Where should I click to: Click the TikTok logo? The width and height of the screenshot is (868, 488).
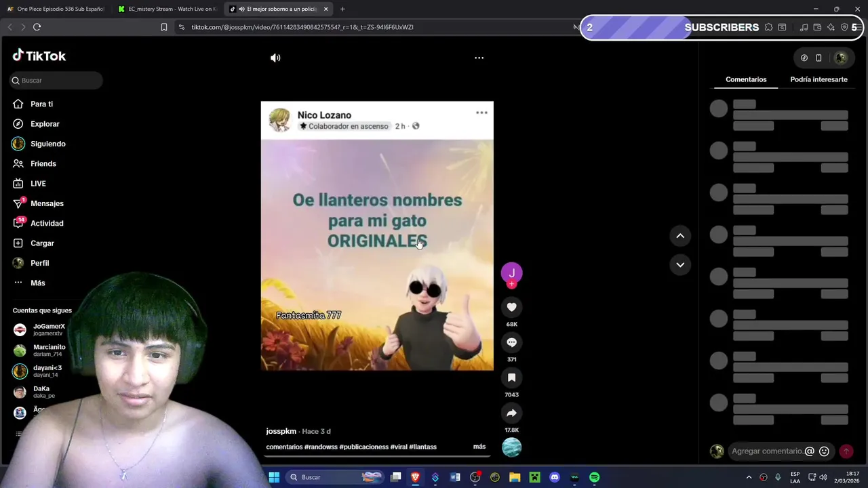pos(39,56)
